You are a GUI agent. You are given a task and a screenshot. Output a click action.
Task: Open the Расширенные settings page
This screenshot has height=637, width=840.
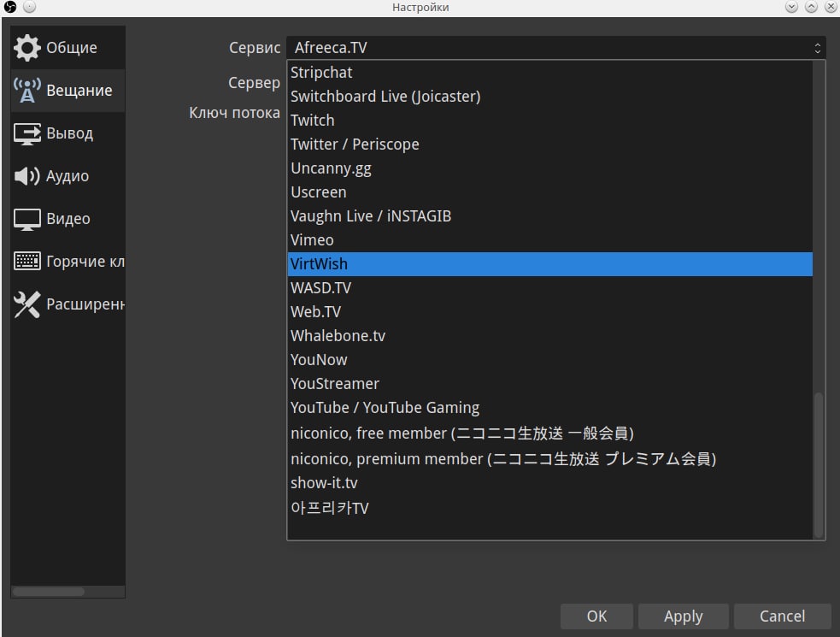tap(68, 304)
